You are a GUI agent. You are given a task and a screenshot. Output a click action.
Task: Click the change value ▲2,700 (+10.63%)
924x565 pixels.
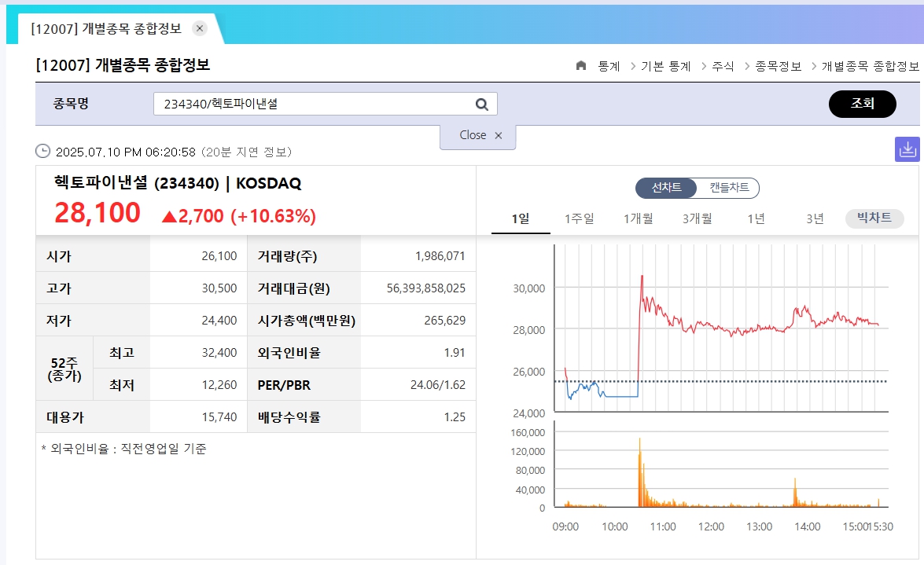239,216
